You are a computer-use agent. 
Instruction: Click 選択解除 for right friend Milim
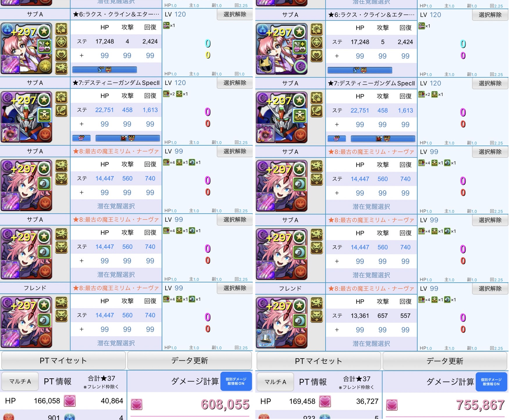point(490,288)
